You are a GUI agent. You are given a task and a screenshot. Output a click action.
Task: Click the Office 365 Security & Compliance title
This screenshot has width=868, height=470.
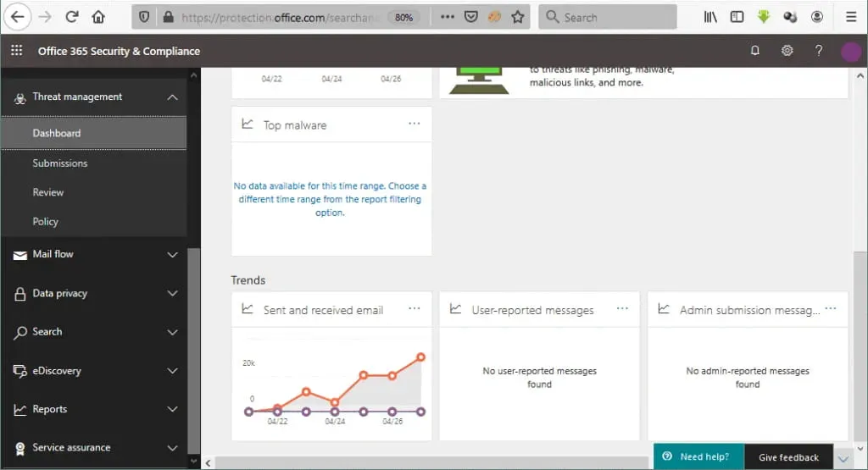coord(119,51)
